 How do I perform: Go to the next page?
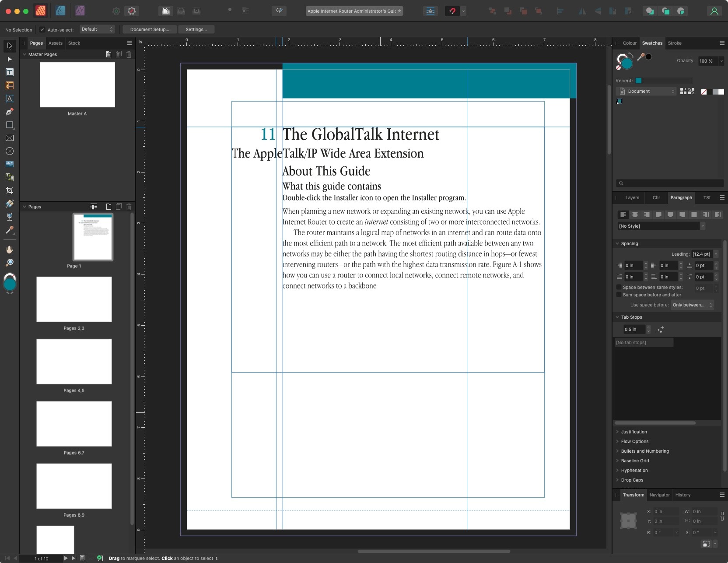coord(66,558)
